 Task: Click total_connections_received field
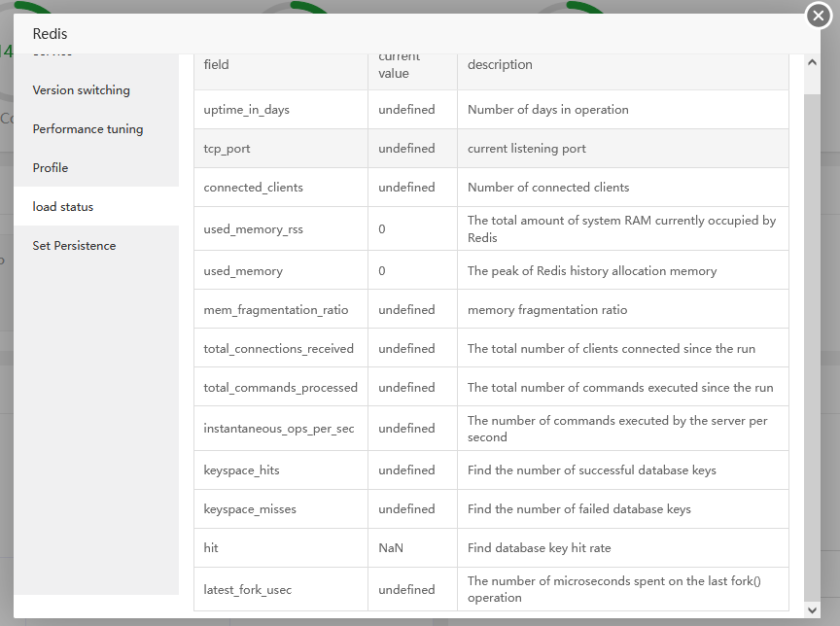point(278,349)
